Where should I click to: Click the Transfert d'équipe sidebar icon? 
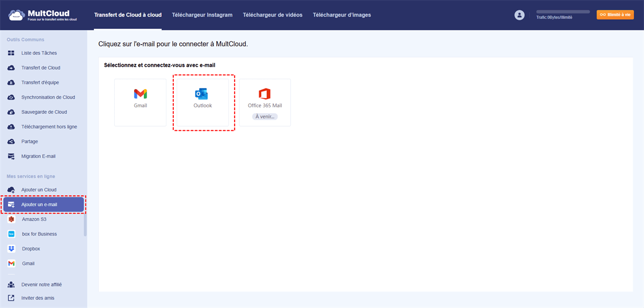tap(11, 83)
